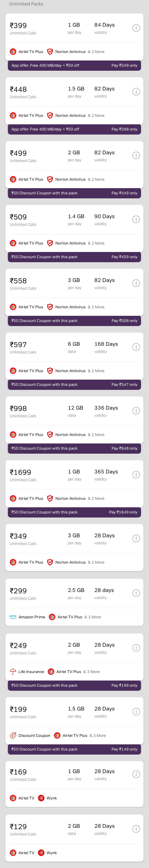Show "& 2 More" benefits for ₹998 pack
Image resolution: width=149 pixels, height=868 pixels.
pos(96,435)
